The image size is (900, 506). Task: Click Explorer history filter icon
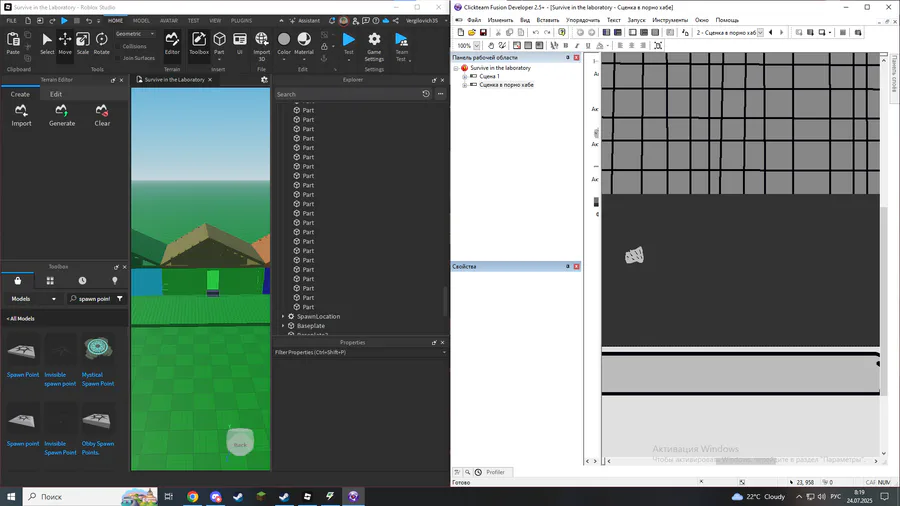[x=426, y=94]
